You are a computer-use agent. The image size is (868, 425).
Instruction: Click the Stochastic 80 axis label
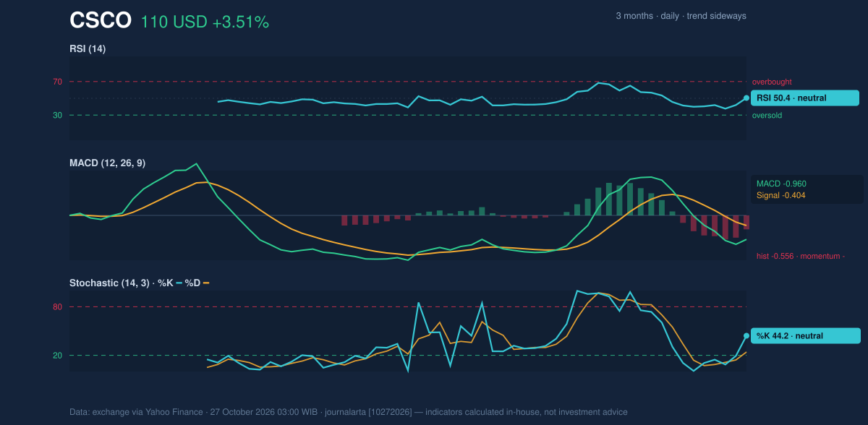[57, 307]
